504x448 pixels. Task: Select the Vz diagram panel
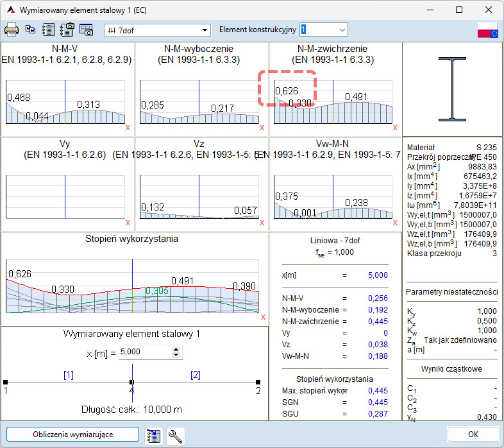pos(201,184)
